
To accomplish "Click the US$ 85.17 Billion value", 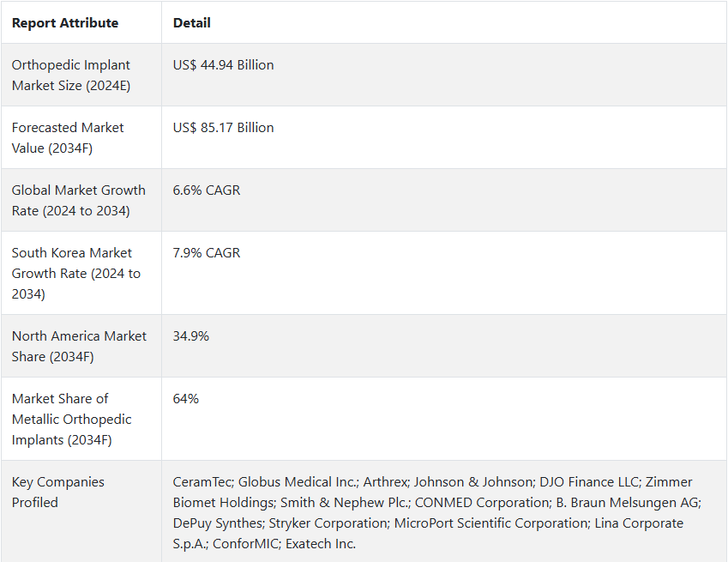I will 223,128.
